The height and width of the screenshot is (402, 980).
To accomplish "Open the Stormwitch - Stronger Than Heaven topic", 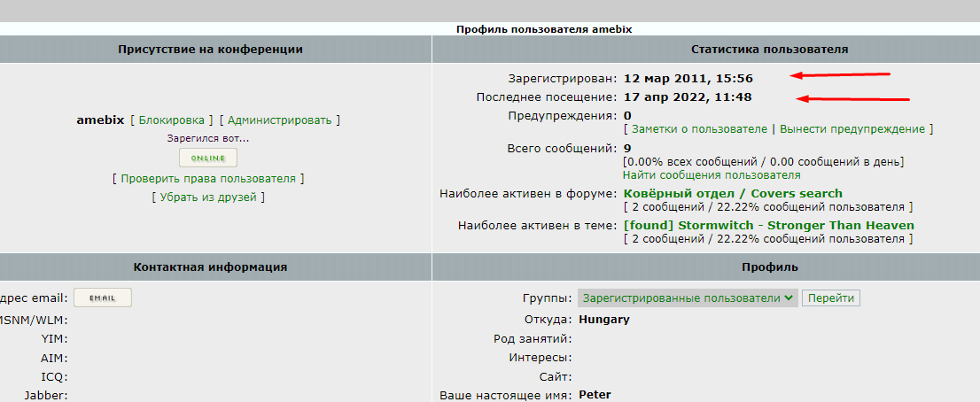I will [769, 225].
